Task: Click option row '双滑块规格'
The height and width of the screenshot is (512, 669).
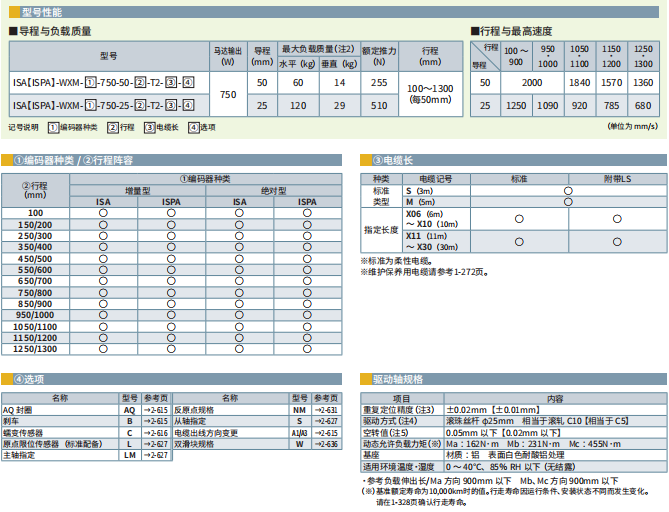Action: tap(257, 444)
